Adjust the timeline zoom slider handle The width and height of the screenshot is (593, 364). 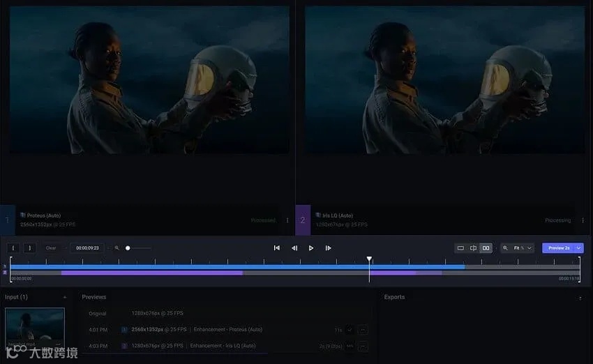pos(128,248)
